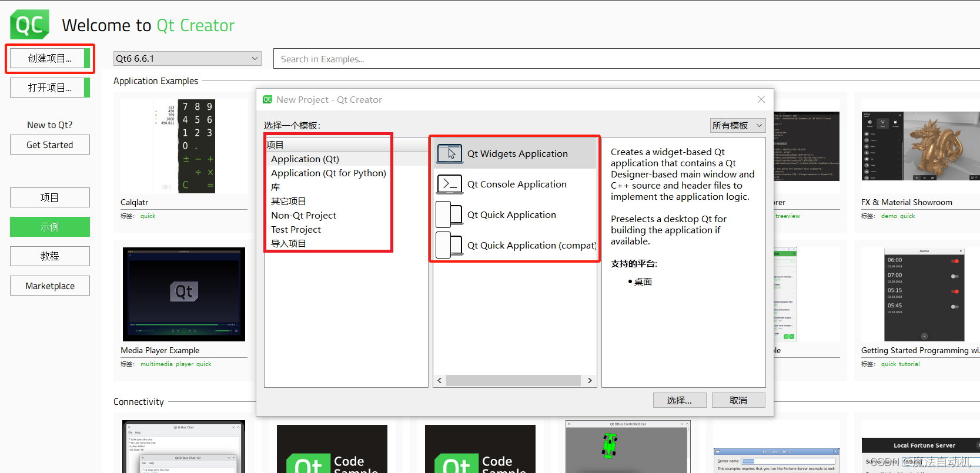Click the Qt Creator QC logo

pos(29,25)
